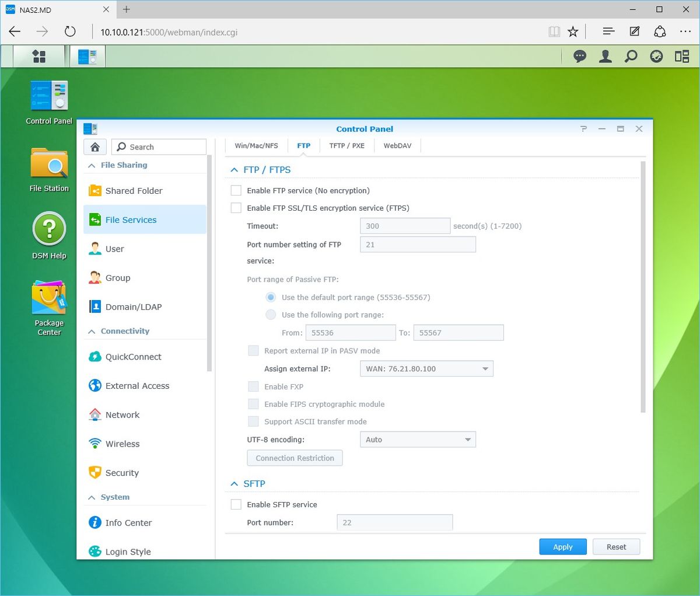The width and height of the screenshot is (700, 596).
Task: Open the widgets panel icon
Action: pyautogui.click(x=682, y=56)
